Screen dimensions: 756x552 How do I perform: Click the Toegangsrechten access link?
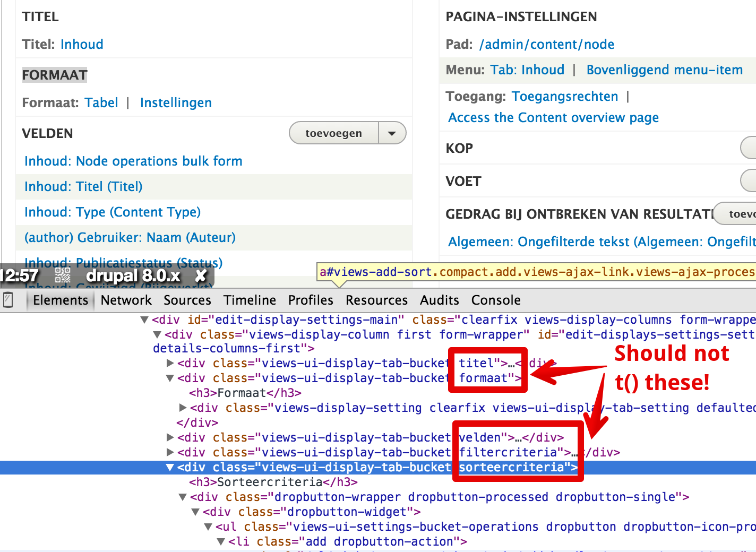[565, 97]
